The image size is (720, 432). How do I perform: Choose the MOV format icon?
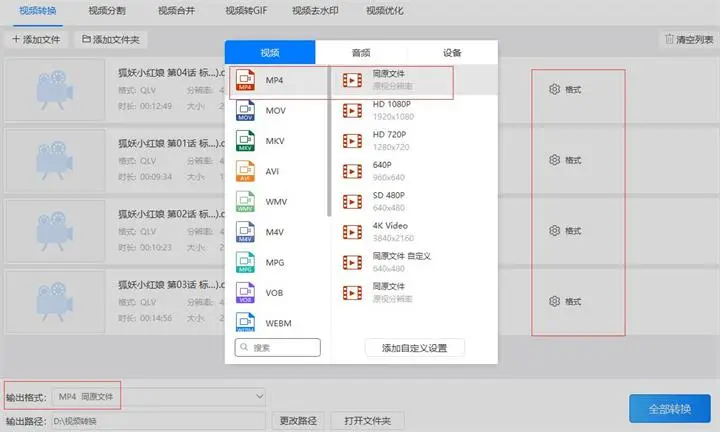pyautogui.click(x=245, y=111)
